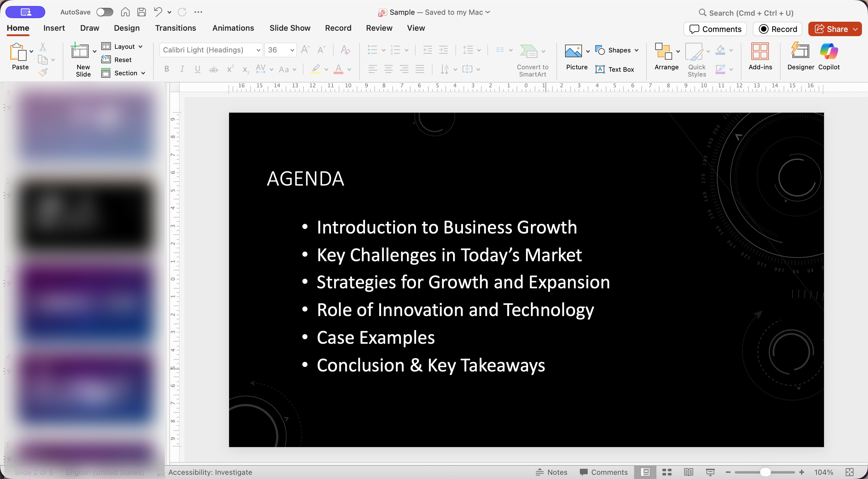Click the Format Painter brush icon
Screen dimensions: 868x479
pos(43,72)
